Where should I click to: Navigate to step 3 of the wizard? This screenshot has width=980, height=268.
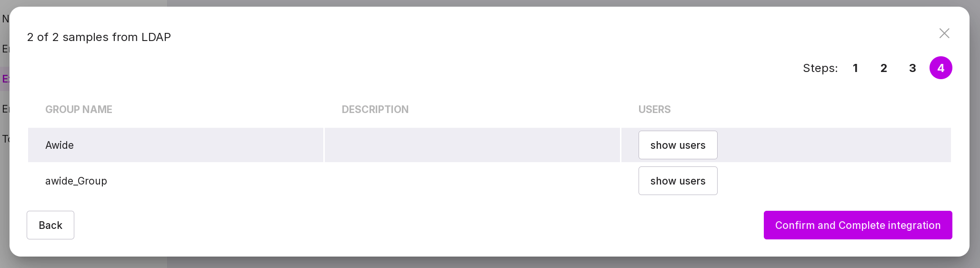[912, 68]
